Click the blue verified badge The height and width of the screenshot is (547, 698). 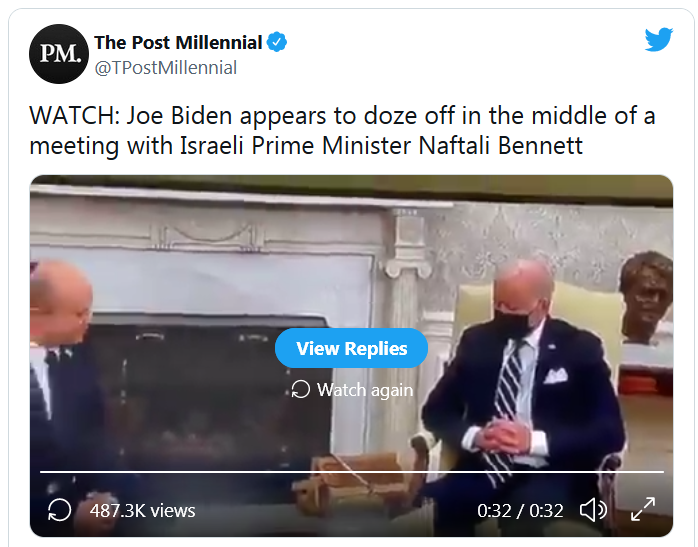coord(277,43)
